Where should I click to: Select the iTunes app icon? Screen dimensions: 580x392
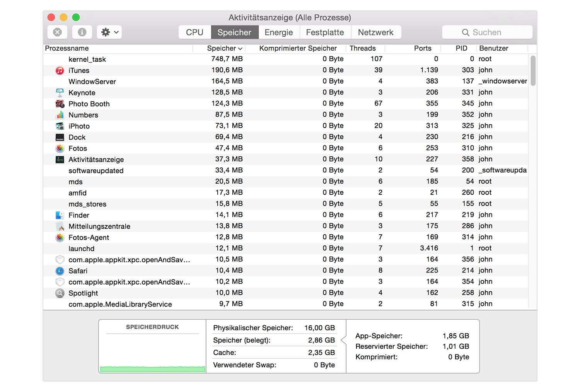coord(60,70)
